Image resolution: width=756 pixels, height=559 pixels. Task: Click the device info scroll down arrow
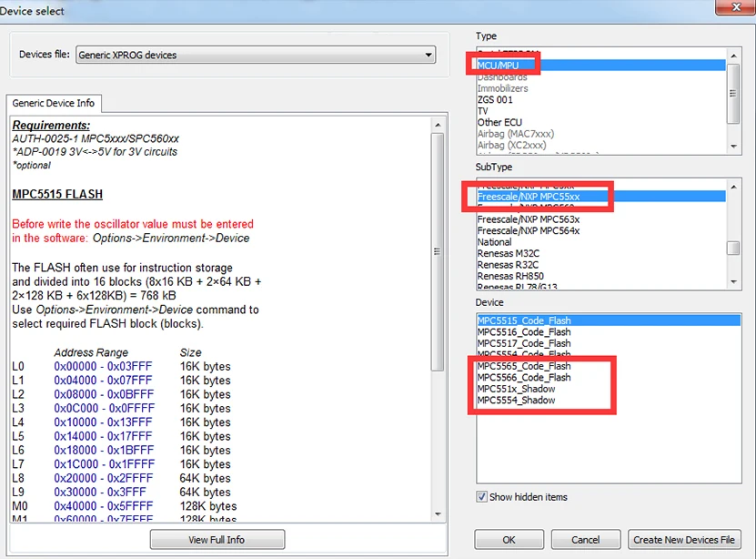pos(438,514)
